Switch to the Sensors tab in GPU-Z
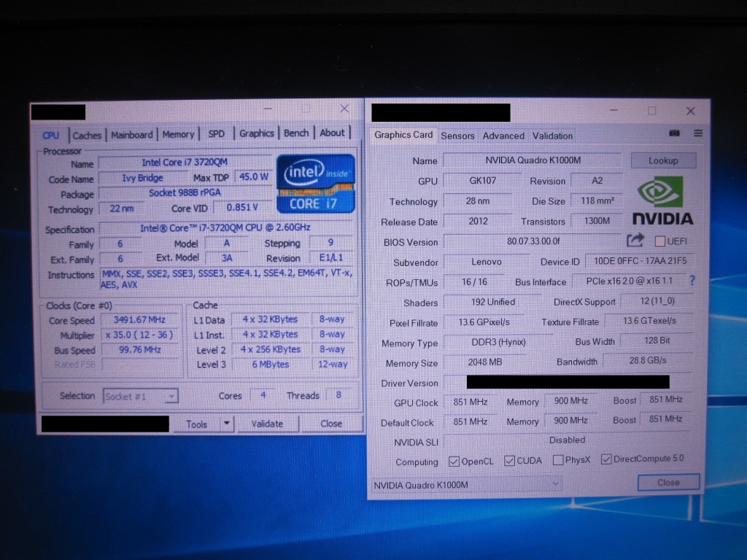 [x=457, y=136]
